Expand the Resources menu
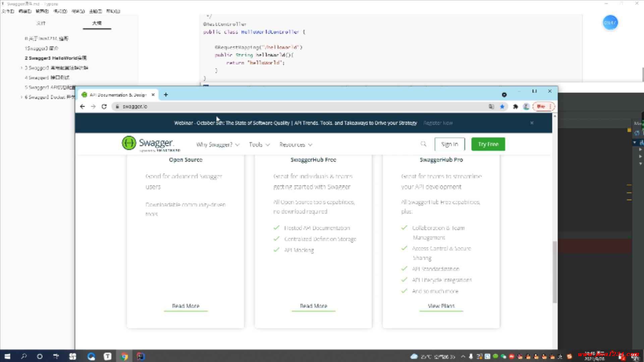 coord(296,144)
